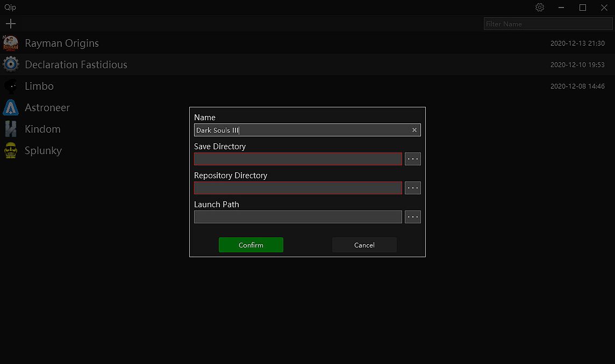Close the Qip window

point(604,8)
